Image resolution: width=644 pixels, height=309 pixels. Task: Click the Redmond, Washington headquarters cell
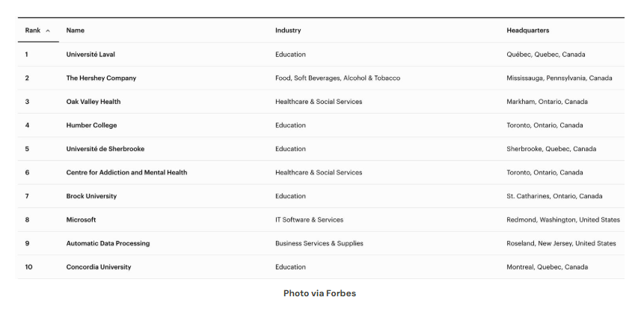(563, 220)
